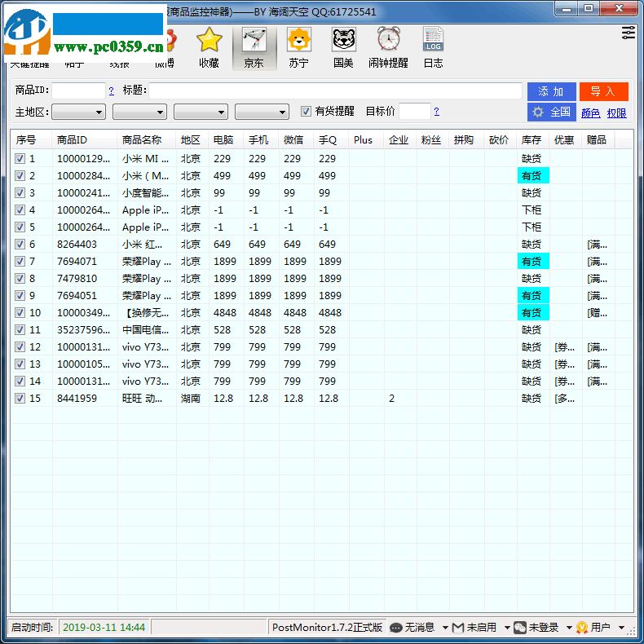Open the 闹钟提醒 alarm clock icon
The height and width of the screenshot is (644, 644).
pos(388,48)
